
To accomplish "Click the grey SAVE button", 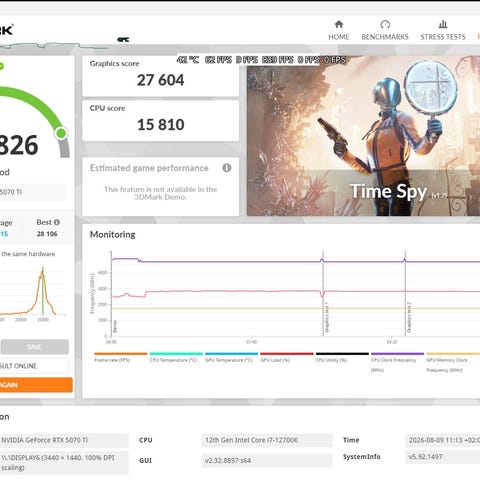I will (35, 347).
